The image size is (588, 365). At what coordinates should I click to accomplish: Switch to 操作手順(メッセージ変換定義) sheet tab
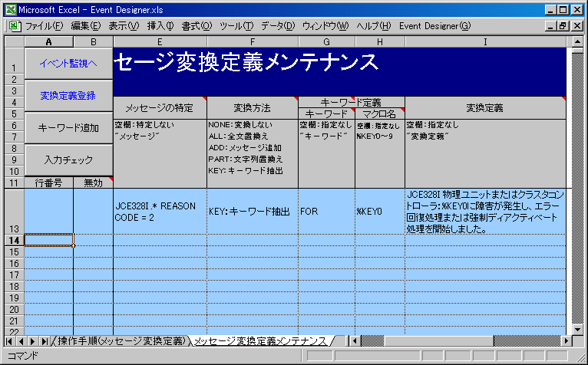(x=121, y=340)
